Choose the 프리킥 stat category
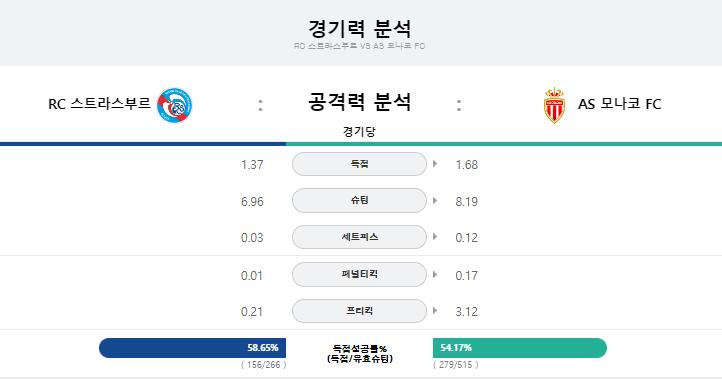 359,311
